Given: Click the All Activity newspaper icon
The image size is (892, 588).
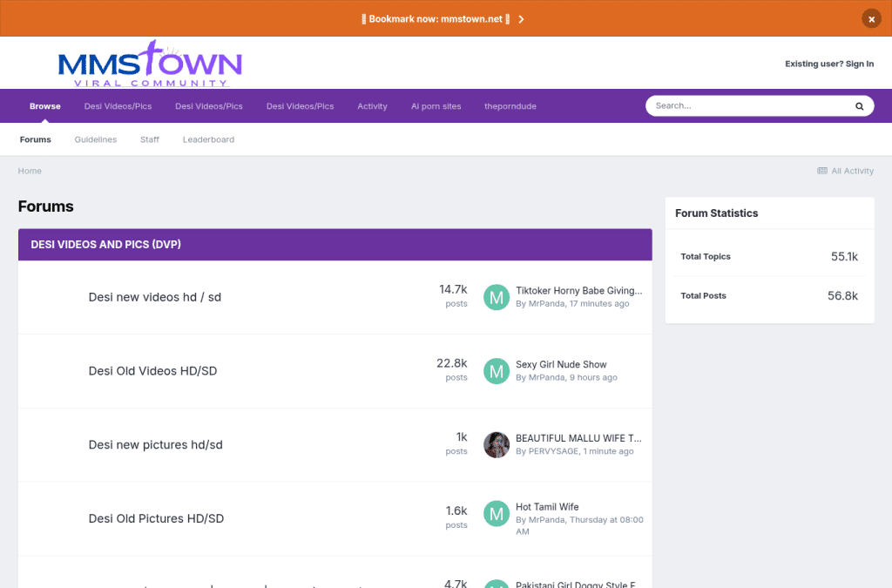Looking at the screenshot, I should click(x=822, y=171).
